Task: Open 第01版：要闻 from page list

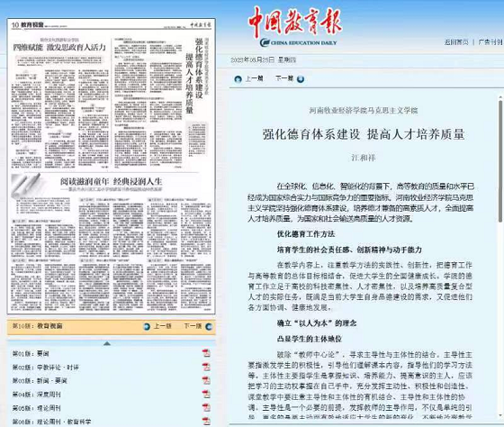Action: [x=31, y=354]
